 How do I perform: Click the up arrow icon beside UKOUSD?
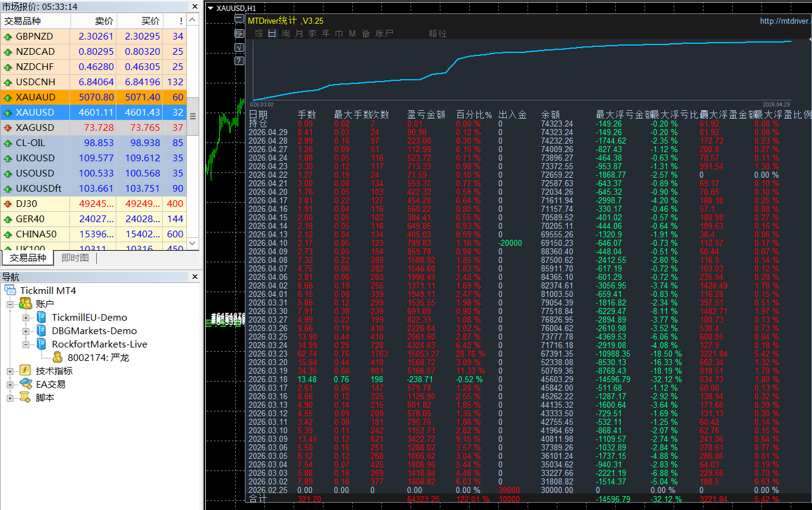[8, 158]
